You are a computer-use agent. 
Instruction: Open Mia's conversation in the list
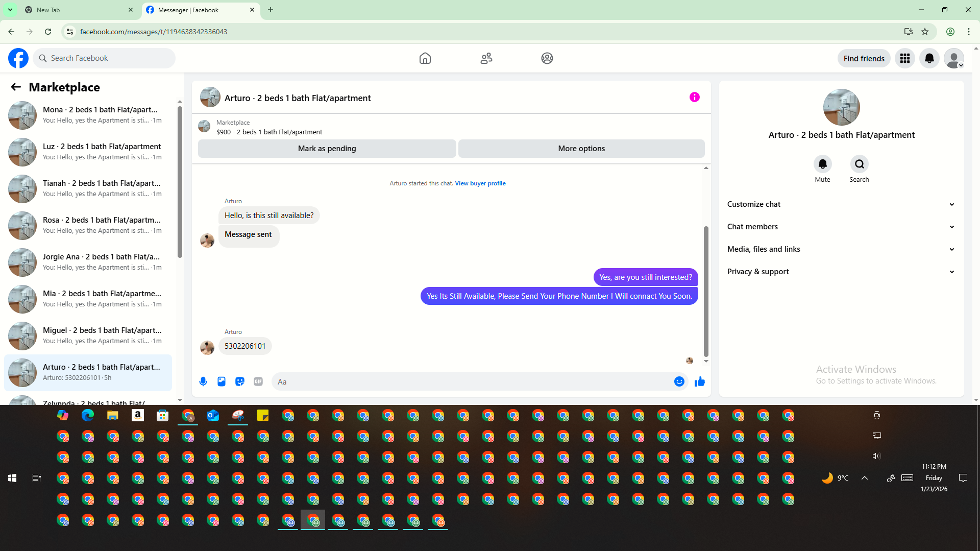point(88,299)
